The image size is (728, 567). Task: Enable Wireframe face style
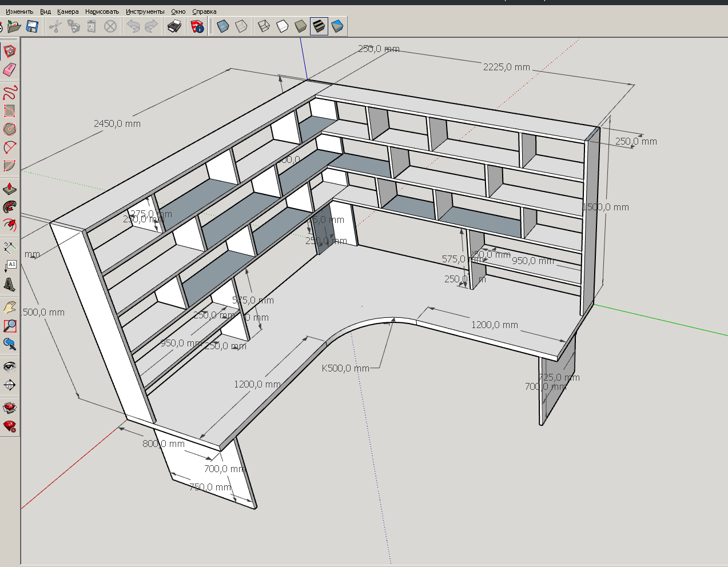pos(264,26)
